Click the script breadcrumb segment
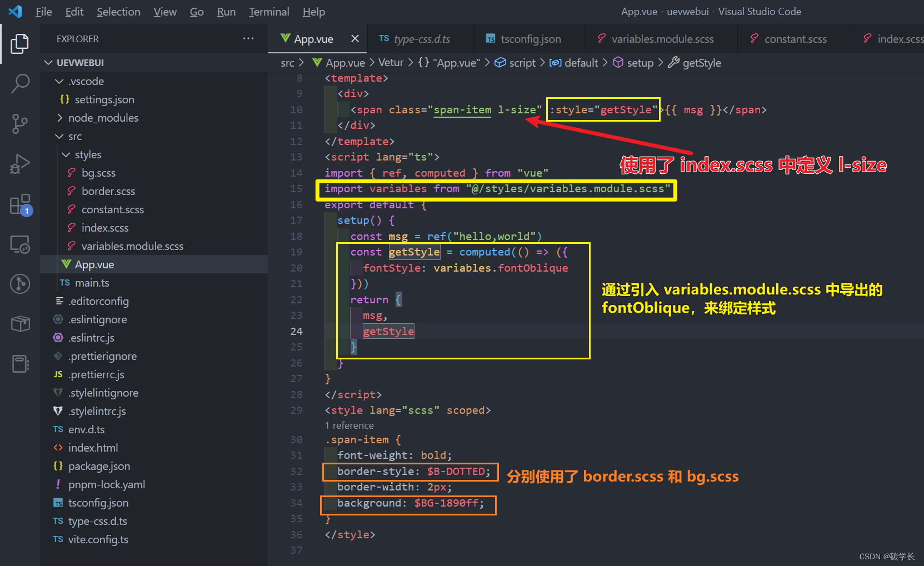Viewport: 924px width, 566px height. tap(515, 63)
